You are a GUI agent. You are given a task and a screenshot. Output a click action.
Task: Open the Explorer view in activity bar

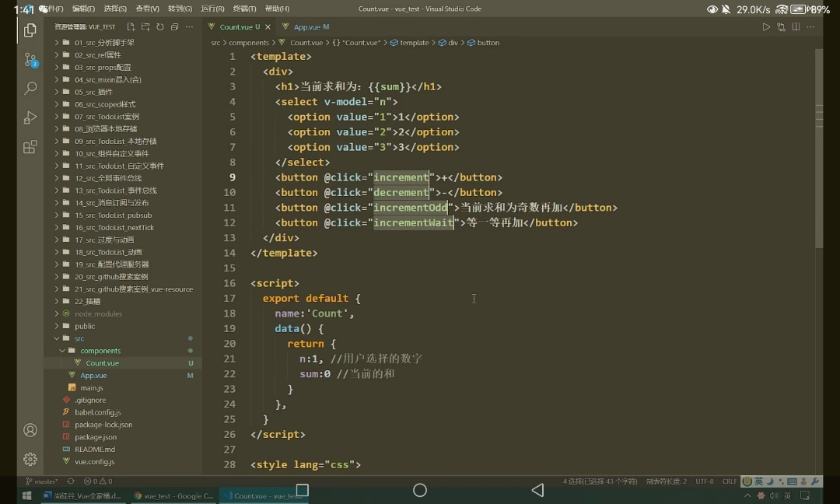(x=30, y=30)
